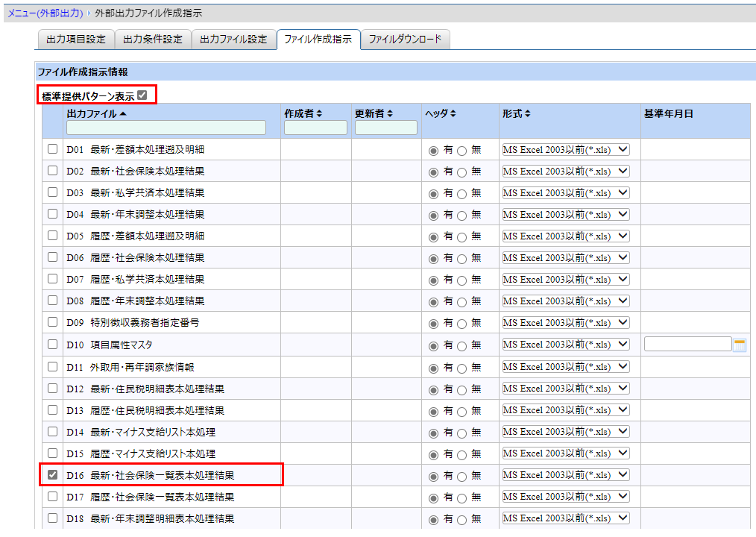The width and height of the screenshot is (756, 537).
Task: Select the ファイル作成指示 tab
Action: [x=318, y=40]
